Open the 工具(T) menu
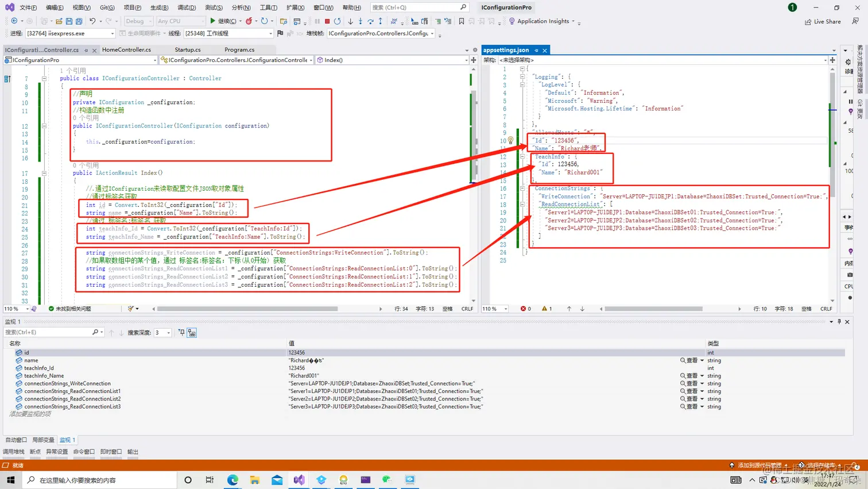The height and width of the screenshot is (489, 868). (x=268, y=7)
